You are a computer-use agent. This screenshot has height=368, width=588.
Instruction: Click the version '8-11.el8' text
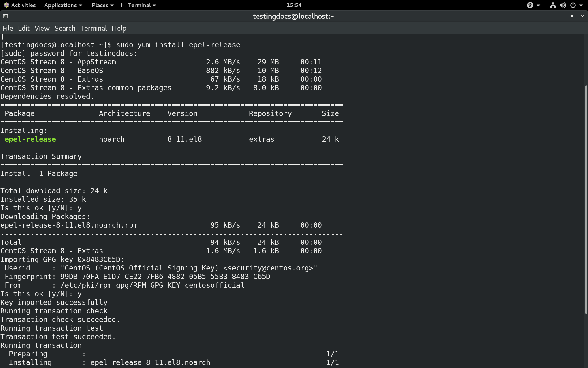point(185,139)
